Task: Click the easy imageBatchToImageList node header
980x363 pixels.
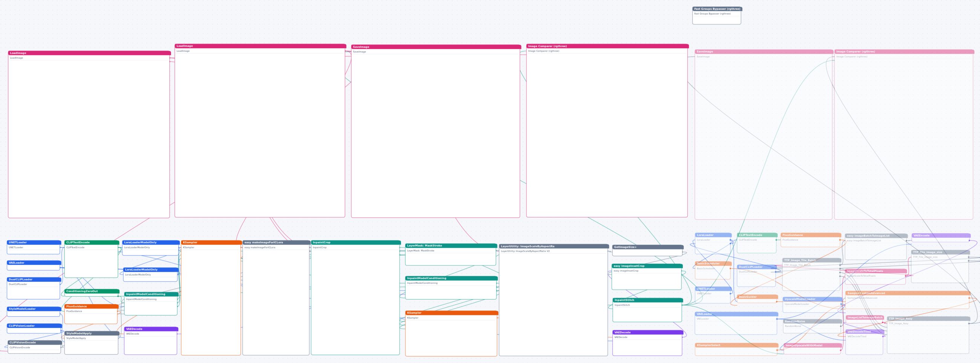Action: [x=876, y=236]
